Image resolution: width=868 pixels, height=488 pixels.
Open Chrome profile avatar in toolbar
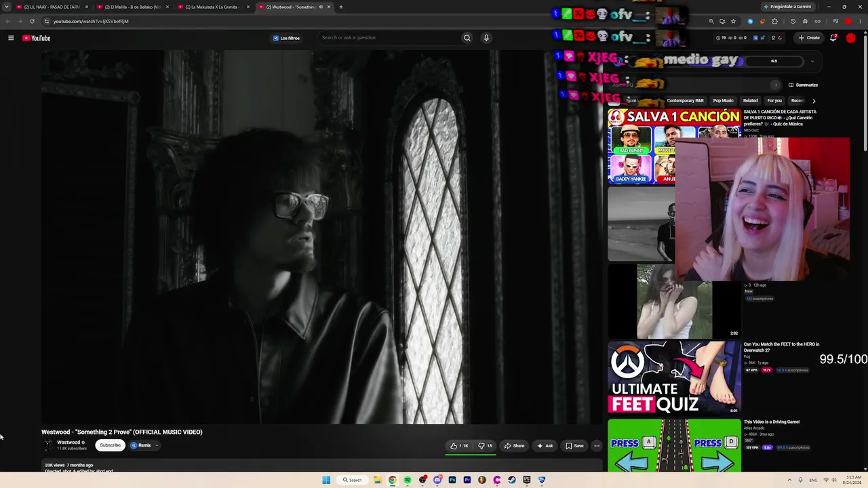(x=848, y=21)
